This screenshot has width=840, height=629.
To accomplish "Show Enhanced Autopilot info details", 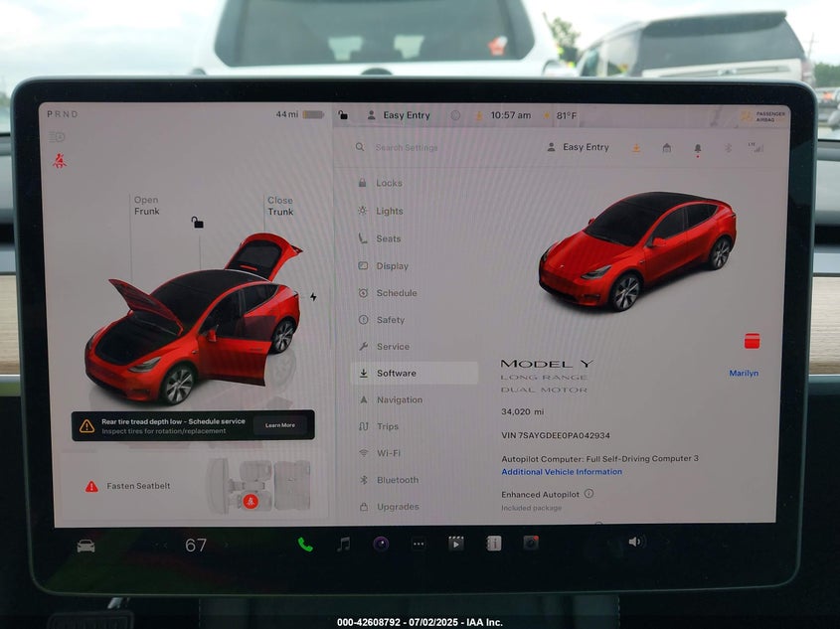I will tap(588, 494).
